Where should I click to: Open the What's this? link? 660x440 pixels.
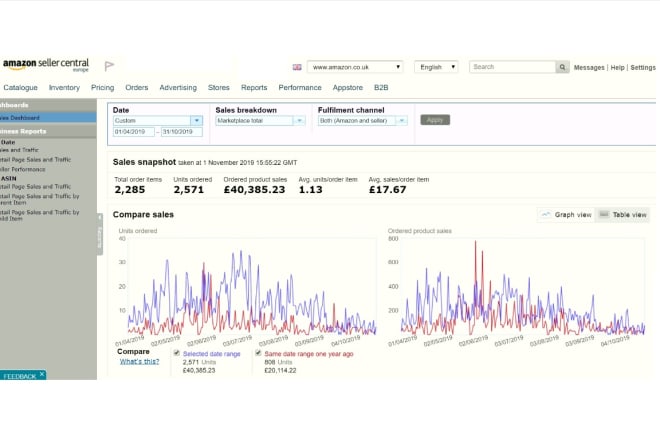139,361
